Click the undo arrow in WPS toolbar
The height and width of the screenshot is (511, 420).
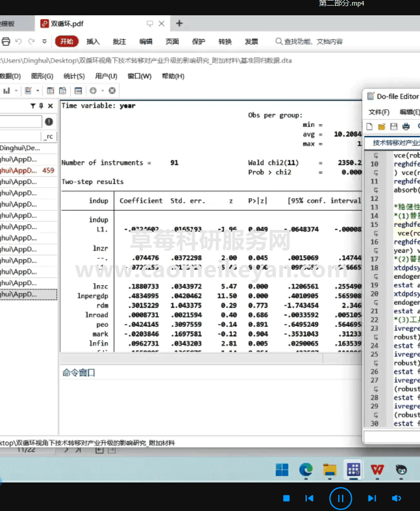click(18, 41)
